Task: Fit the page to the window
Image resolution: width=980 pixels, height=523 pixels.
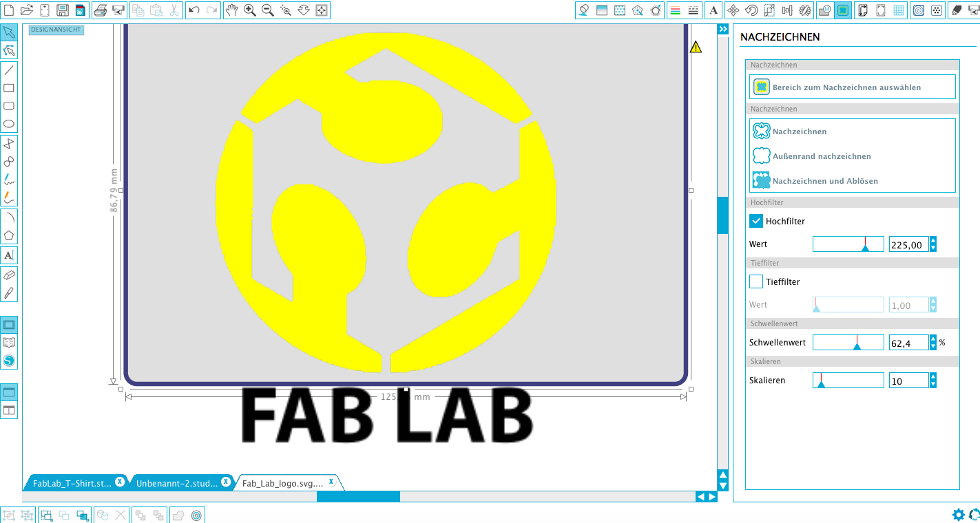Action: (x=322, y=10)
